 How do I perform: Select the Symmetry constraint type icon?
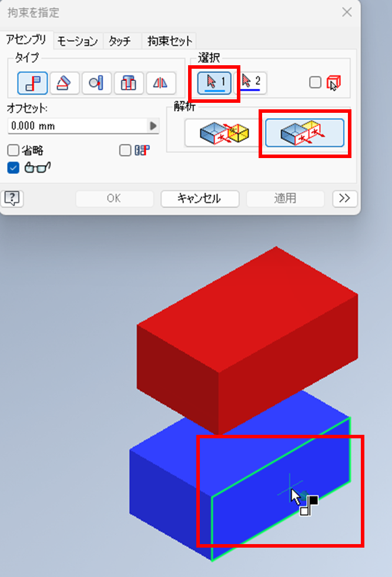160,83
